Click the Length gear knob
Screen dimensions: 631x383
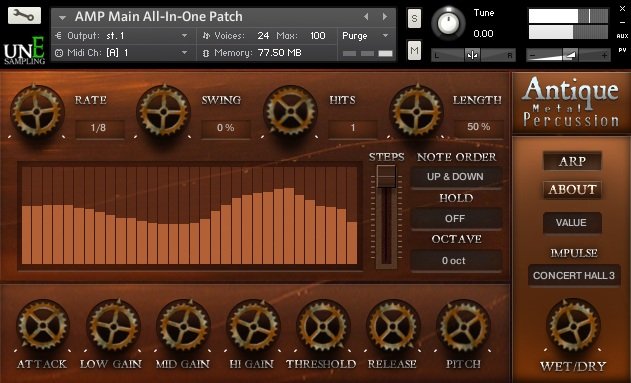click(x=417, y=111)
